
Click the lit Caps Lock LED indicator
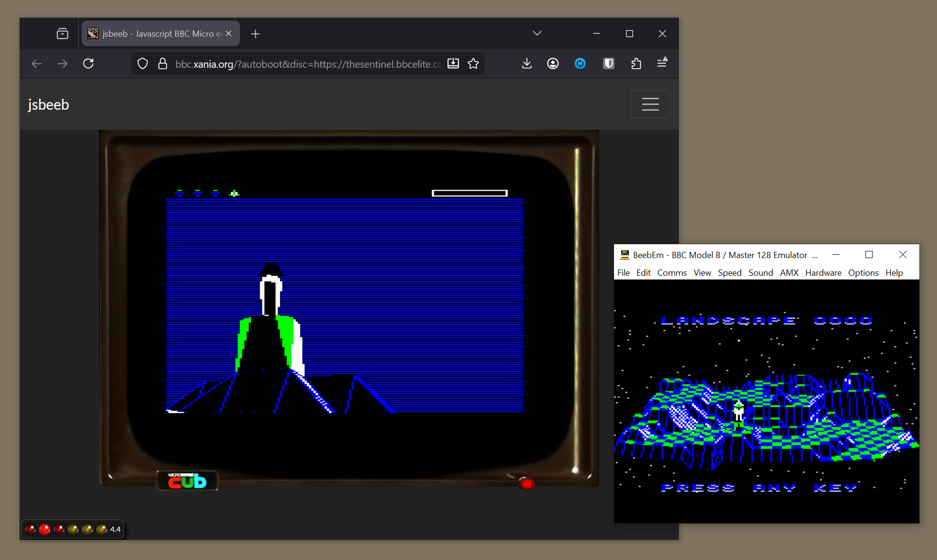pyautogui.click(x=44, y=529)
